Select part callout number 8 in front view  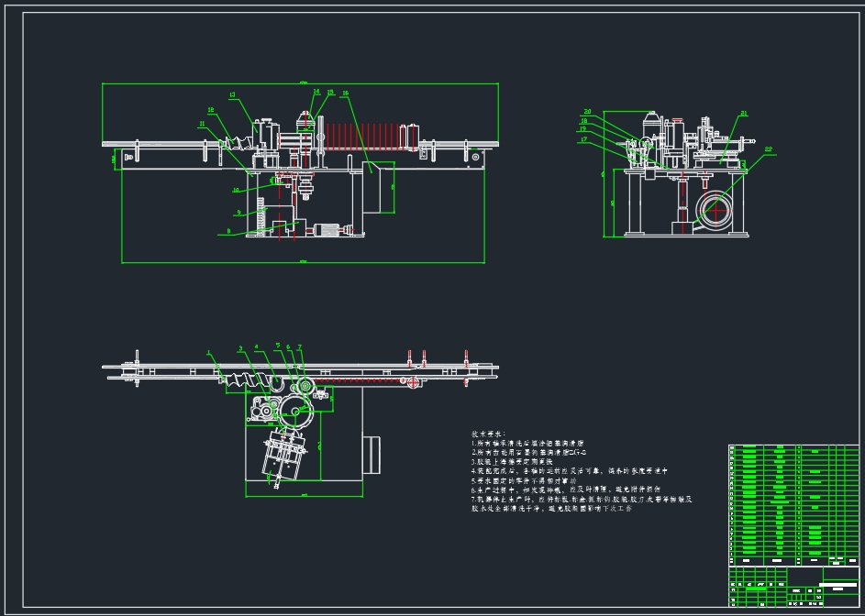tap(229, 232)
